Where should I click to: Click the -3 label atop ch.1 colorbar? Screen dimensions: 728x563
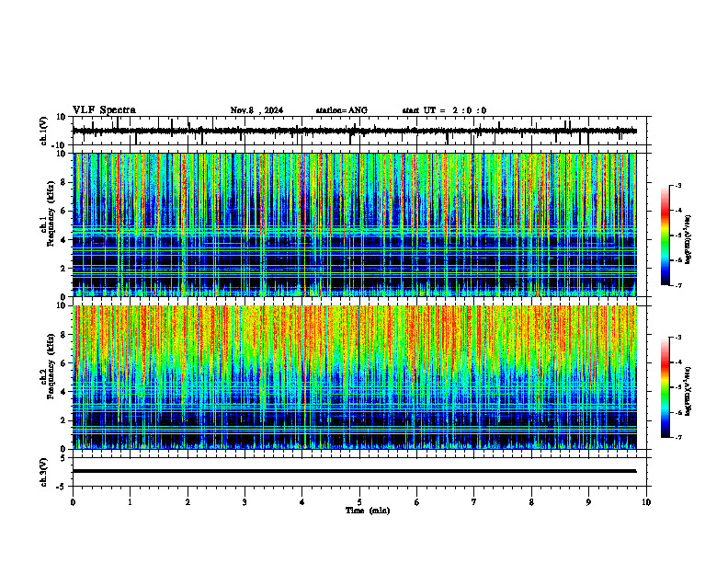[678, 185]
